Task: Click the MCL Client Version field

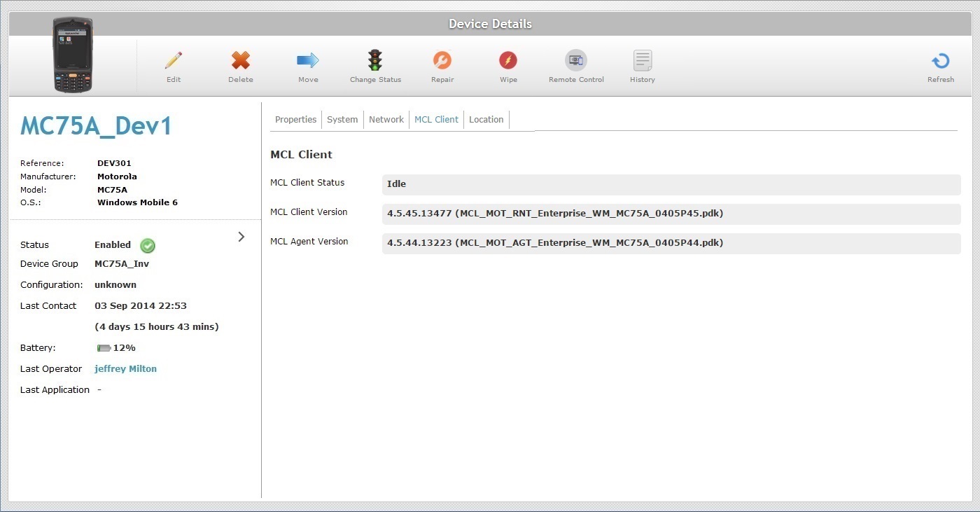Action: 671,214
